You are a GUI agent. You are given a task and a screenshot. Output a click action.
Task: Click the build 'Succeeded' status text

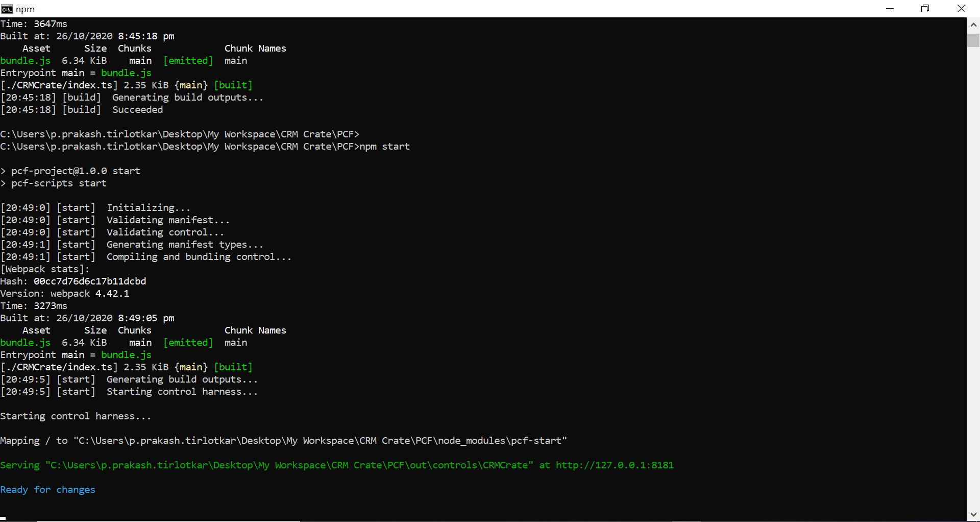click(x=137, y=110)
